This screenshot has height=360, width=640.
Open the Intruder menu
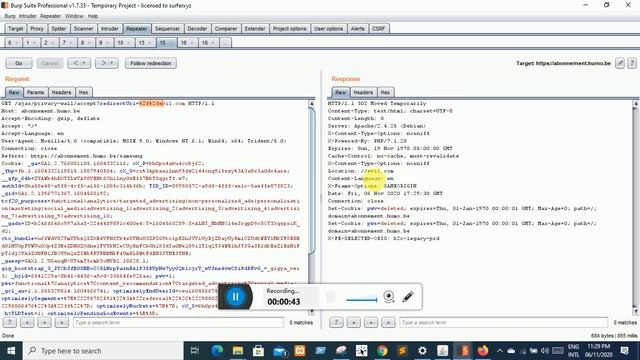[x=28, y=16]
